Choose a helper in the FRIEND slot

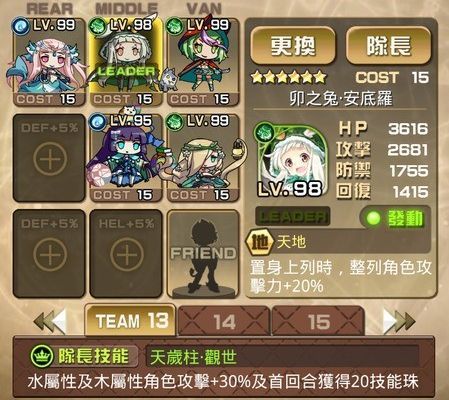(203, 254)
